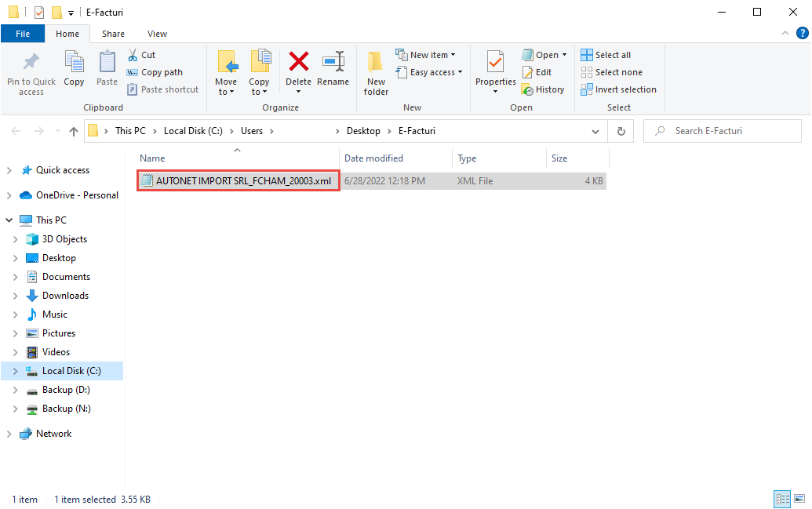Click the Paste clipboard icon

pos(107,62)
